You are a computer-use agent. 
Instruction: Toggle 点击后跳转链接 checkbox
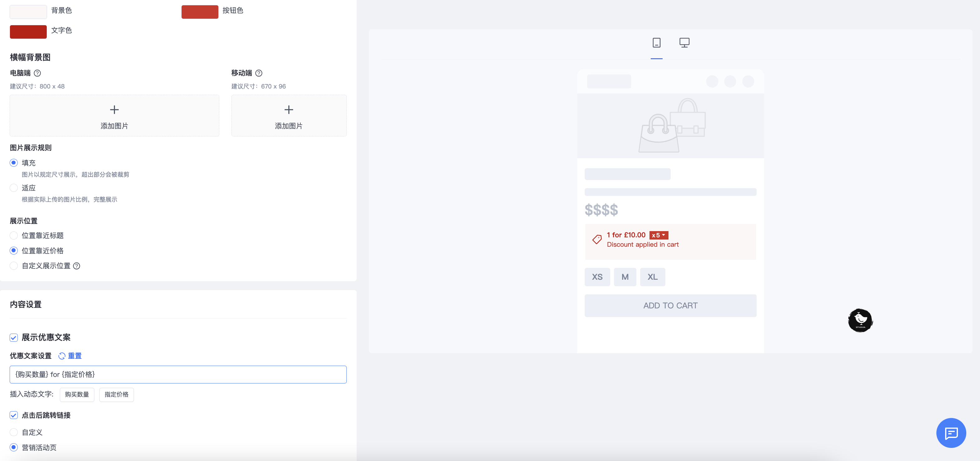(14, 415)
